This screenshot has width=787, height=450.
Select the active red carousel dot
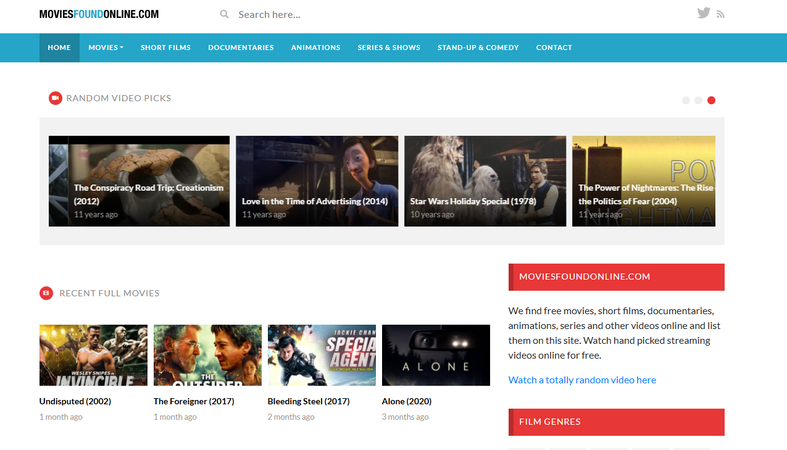point(711,100)
